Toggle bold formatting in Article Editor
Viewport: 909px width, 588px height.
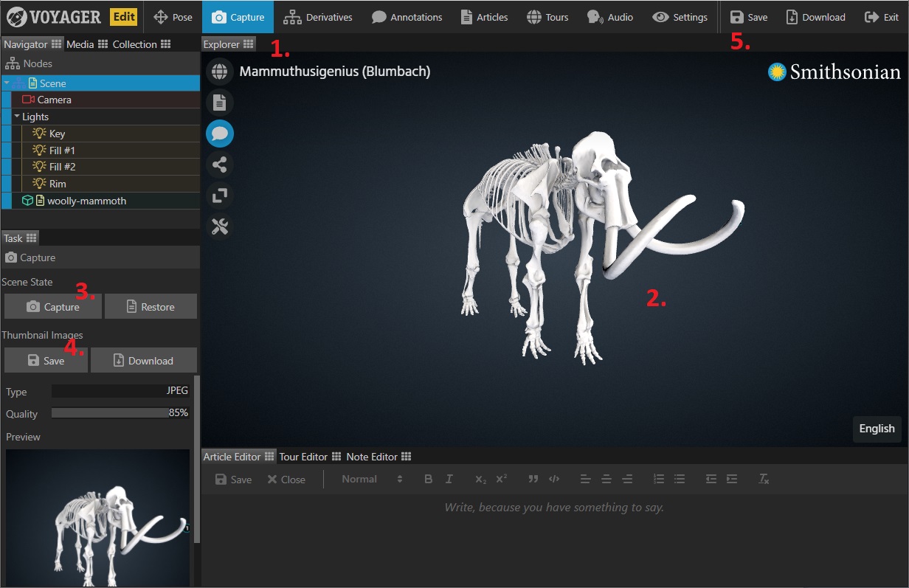point(428,480)
